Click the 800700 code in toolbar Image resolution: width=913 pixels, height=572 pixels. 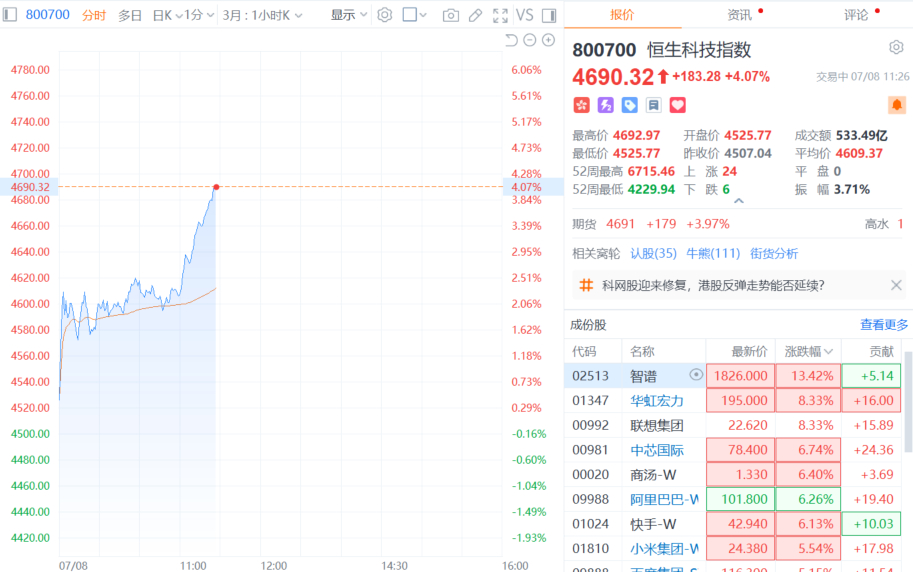click(48, 15)
